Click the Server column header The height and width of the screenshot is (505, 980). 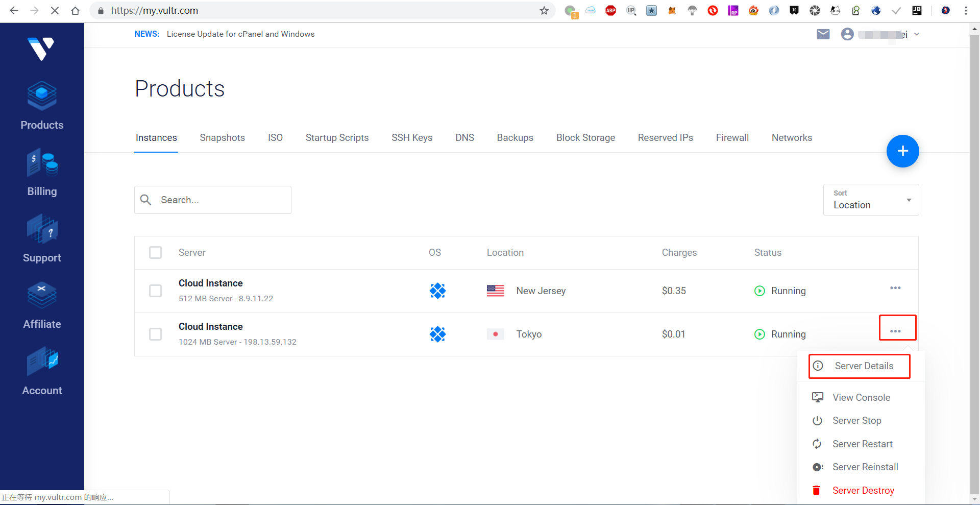click(x=192, y=253)
